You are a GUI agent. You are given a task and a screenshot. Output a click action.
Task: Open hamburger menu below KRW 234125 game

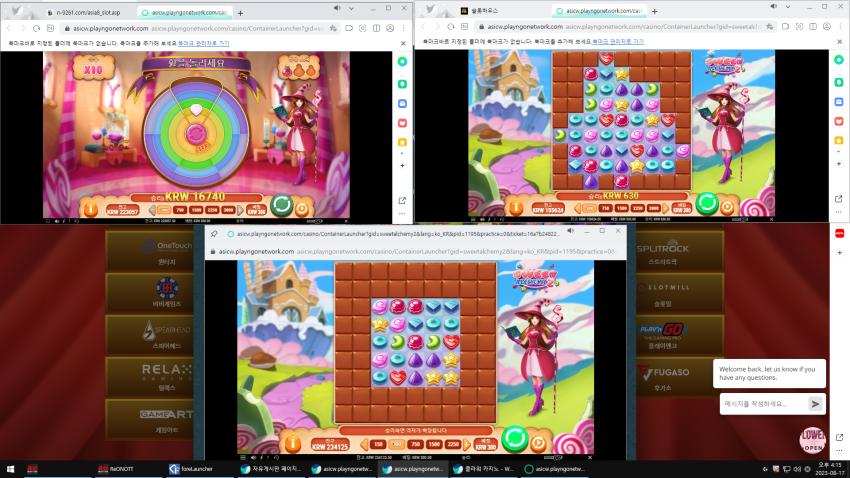point(243,457)
